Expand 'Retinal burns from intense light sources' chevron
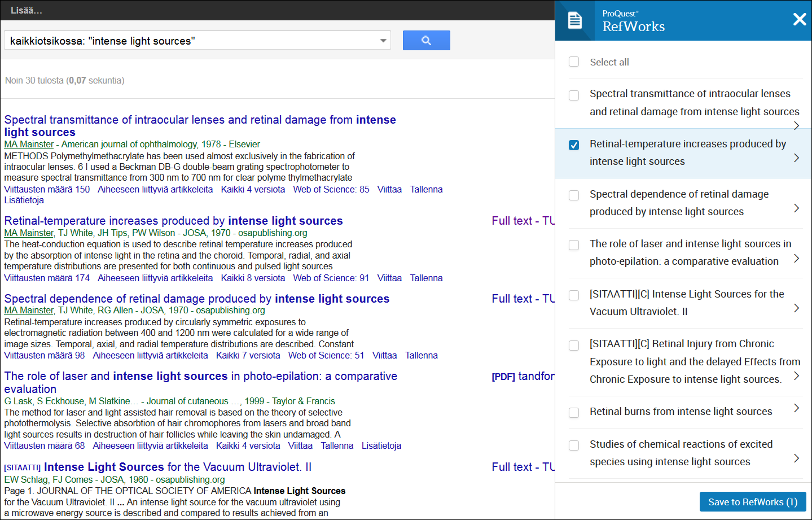 tap(796, 408)
